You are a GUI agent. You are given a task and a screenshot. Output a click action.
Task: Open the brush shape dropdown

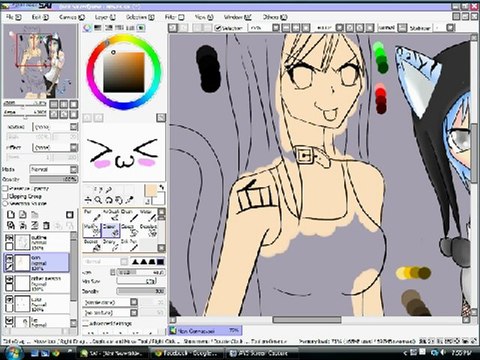[110, 302]
